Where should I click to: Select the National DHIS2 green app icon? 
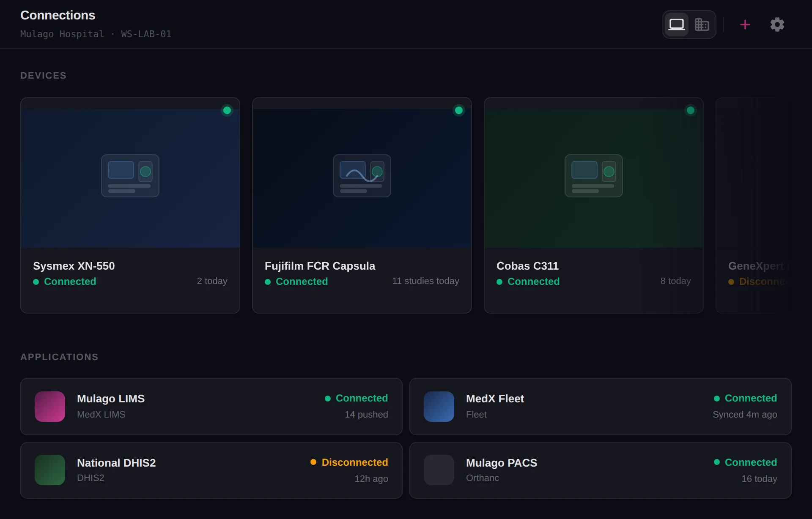point(50,470)
